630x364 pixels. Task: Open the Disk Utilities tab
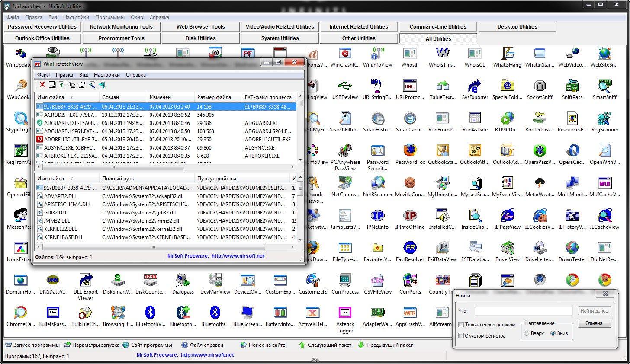pyautogui.click(x=200, y=38)
